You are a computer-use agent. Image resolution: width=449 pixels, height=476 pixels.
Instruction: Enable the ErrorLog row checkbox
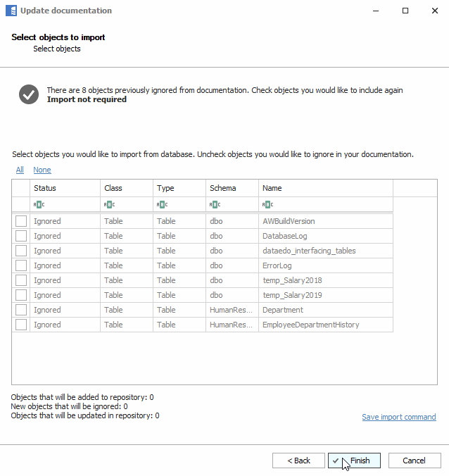(21, 265)
